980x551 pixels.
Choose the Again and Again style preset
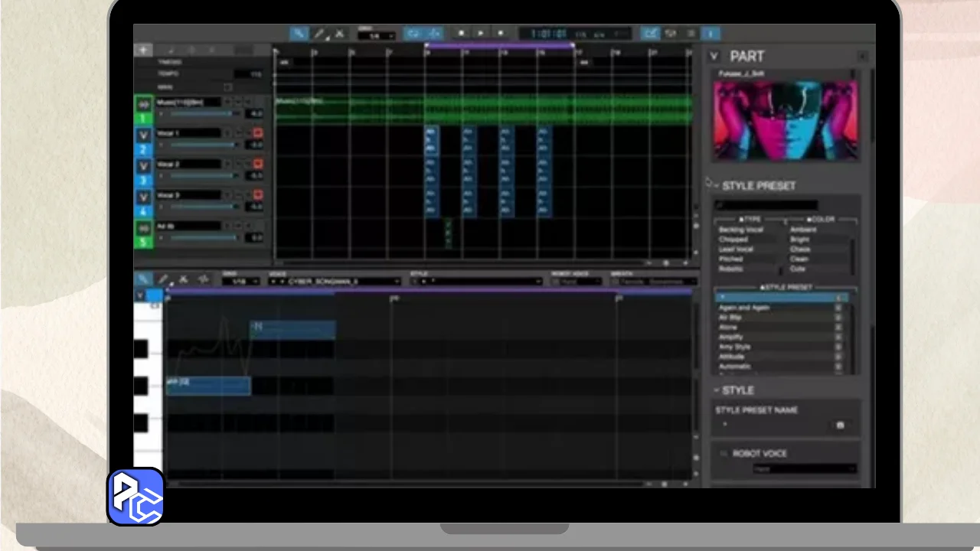[744, 308]
